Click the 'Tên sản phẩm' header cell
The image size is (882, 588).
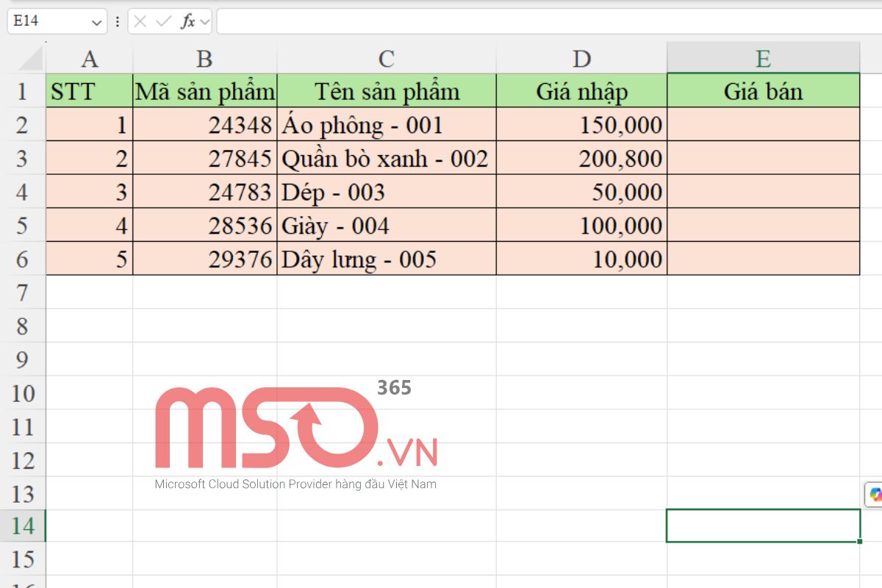tap(387, 91)
